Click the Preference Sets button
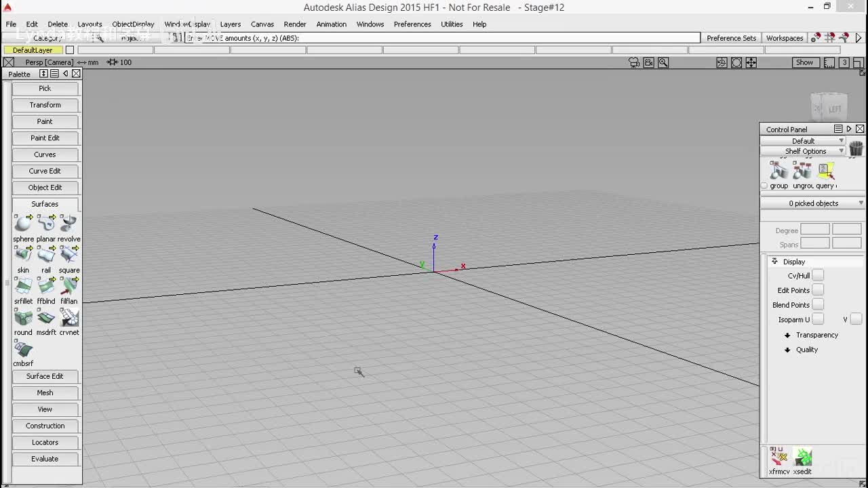868x488 pixels. point(731,38)
